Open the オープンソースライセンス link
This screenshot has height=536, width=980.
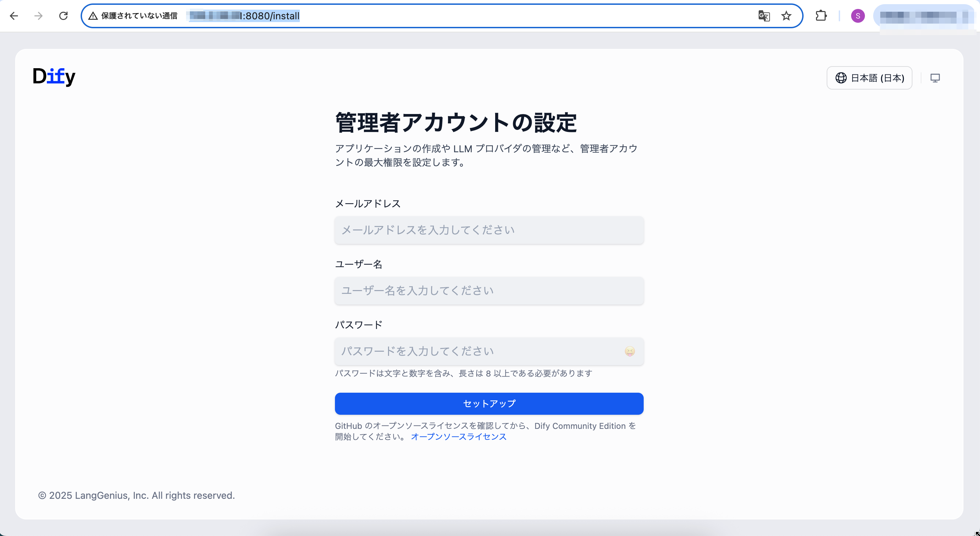tap(458, 437)
